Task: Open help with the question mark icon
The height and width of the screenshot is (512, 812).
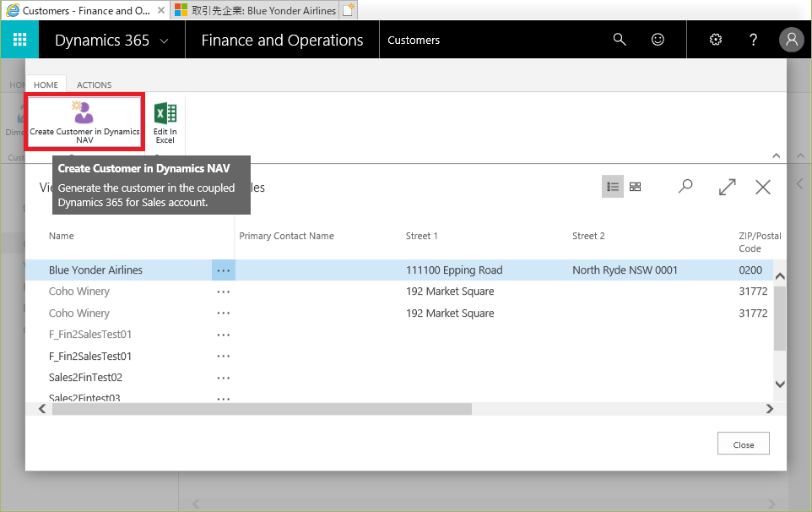Action: tap(754, 40)
